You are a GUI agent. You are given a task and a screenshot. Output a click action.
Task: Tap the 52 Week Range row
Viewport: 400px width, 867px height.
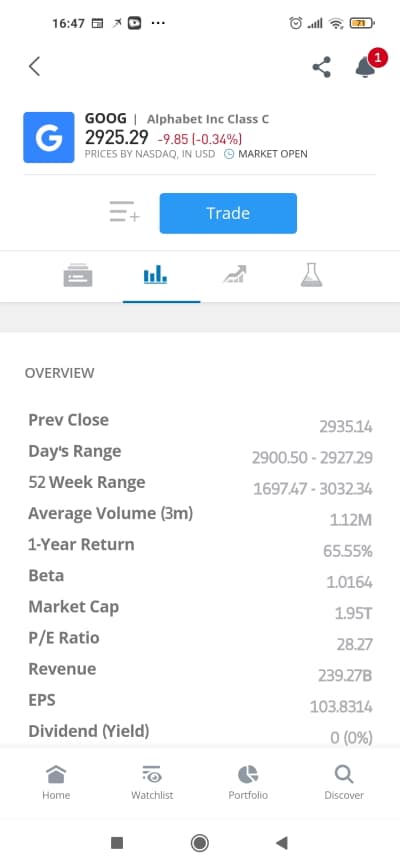coord(200,483)
